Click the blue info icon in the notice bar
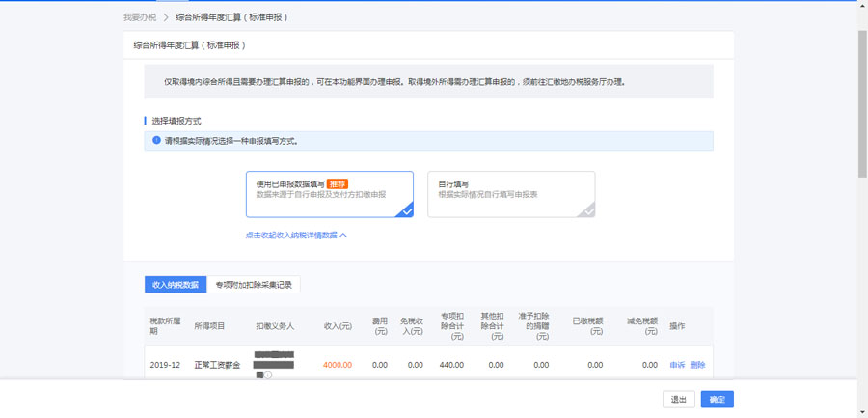Viewport: 868px width, 418px height. (157, 141)
